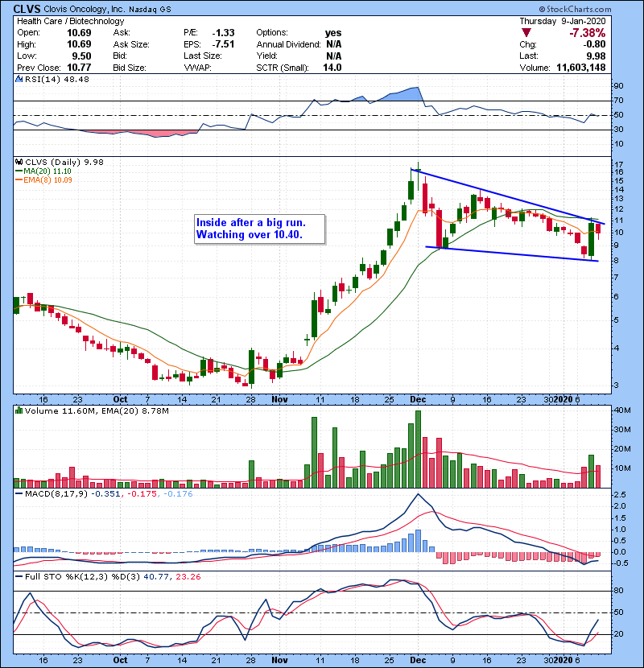Image resolution: width=644 pixels, height=668 pixels.
Task: Click the MACD histogram value -0.176
Action: click(178, 494)
